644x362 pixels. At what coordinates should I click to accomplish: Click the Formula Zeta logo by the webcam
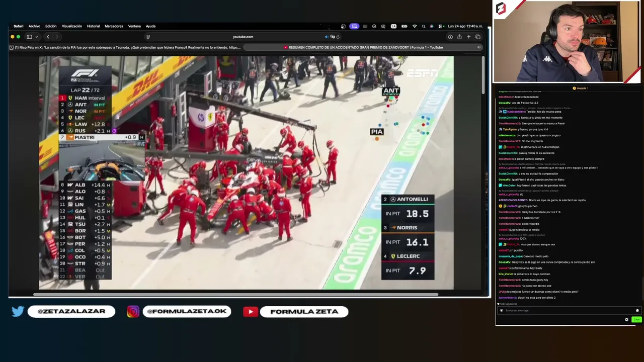pyautogui.click(x=501, y=9)
